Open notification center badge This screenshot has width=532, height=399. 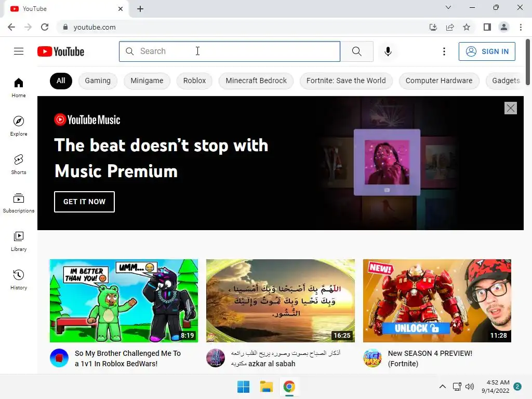[x=517, y=387]
